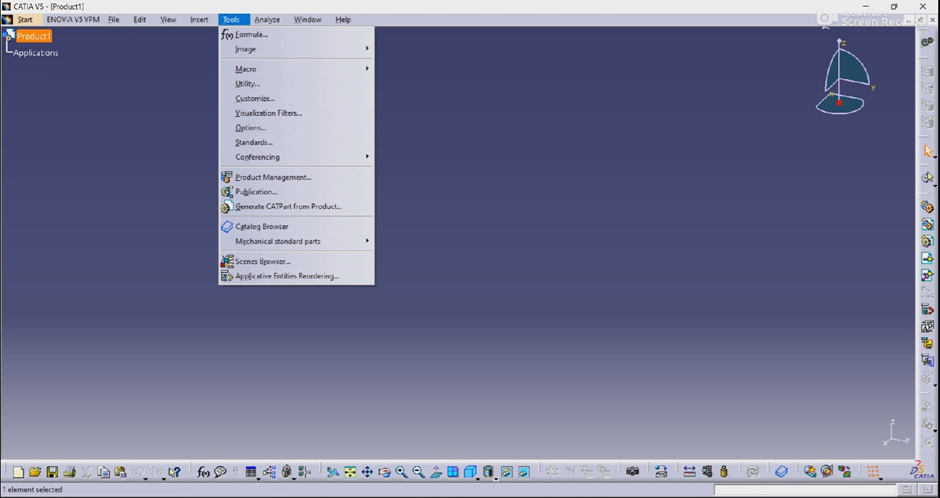940x498 pixels.
Task: Choose Formula... from Tools menu
Action: pyautogui.click(x=297, y=34)
